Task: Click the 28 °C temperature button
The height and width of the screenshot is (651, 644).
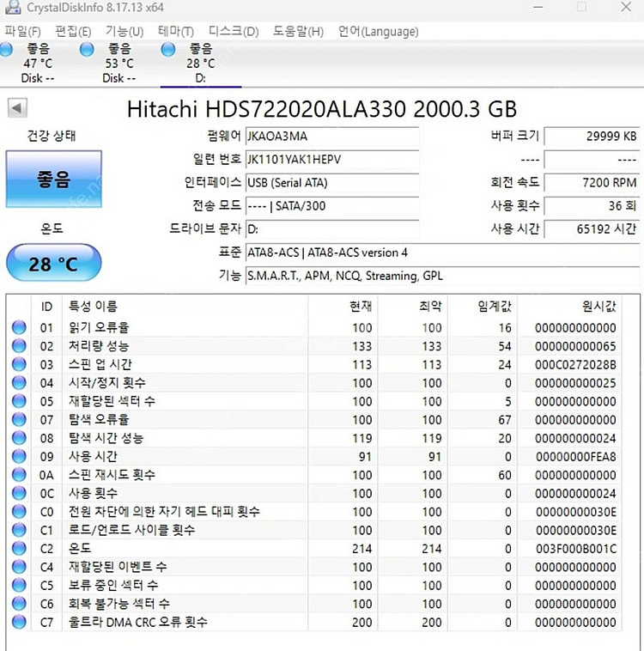Action: tap(53, 263)
